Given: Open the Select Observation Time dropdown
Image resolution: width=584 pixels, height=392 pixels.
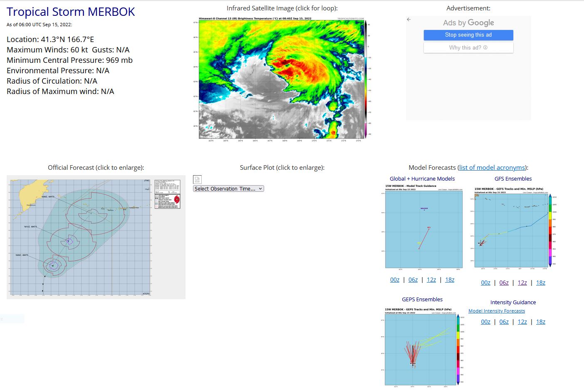Looking at the screenshot, I should (228, 189).
